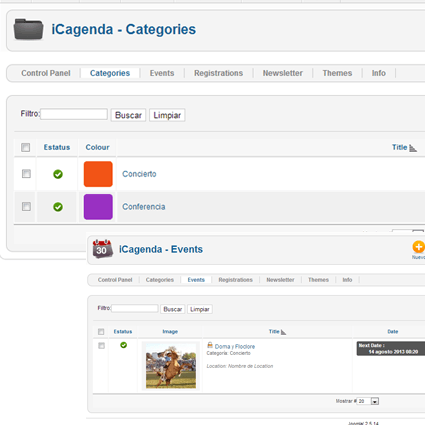
Task: Check the select-all box in Categories header
Action: pyautogui.click(x=25, y=147)
